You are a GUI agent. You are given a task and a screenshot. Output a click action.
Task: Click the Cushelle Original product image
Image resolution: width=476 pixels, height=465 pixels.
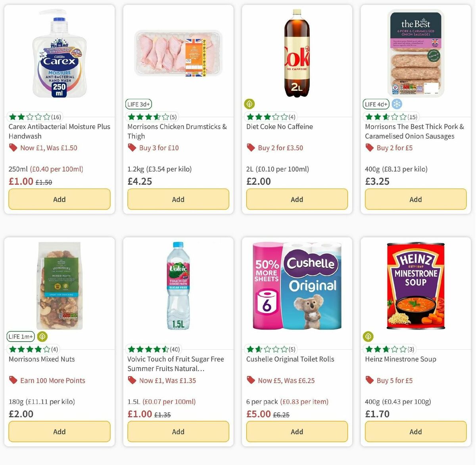pyautogui.click(x=297, y=285)
